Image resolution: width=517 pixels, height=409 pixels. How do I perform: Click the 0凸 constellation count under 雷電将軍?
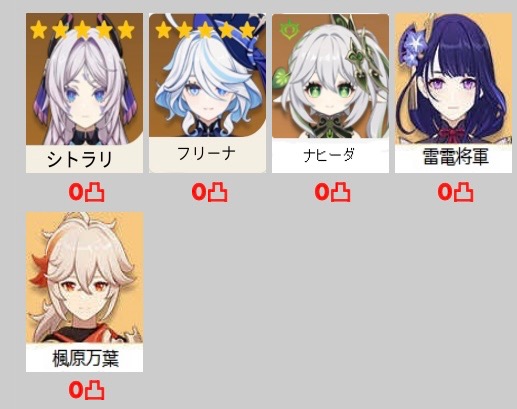pos(455,192)
